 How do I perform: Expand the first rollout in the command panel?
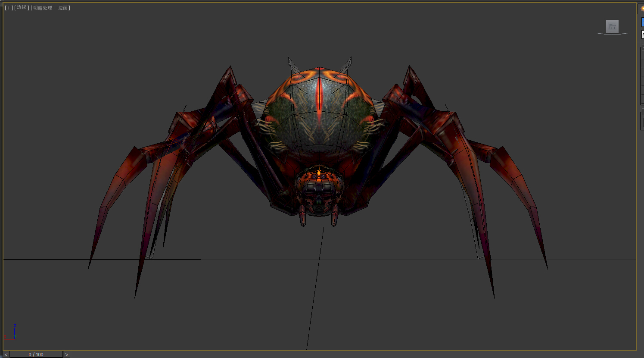coord(642,48)
